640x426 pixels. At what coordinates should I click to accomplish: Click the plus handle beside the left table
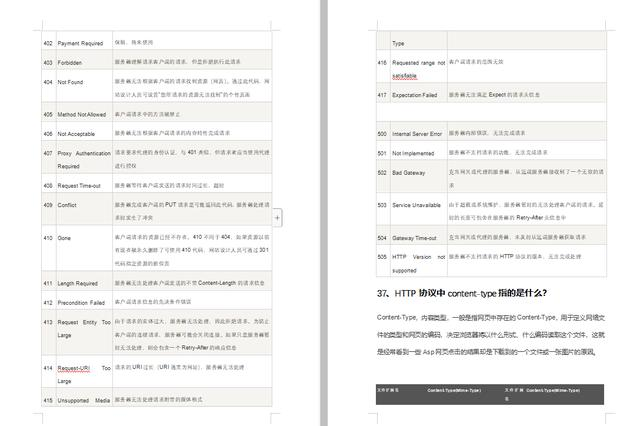[277, 217]
